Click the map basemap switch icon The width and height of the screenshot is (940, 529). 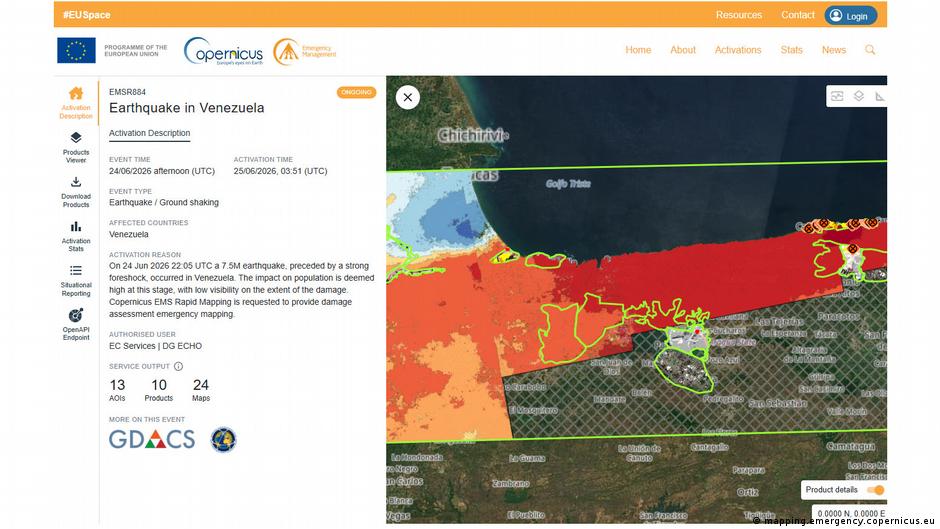[x=837, y=96]
